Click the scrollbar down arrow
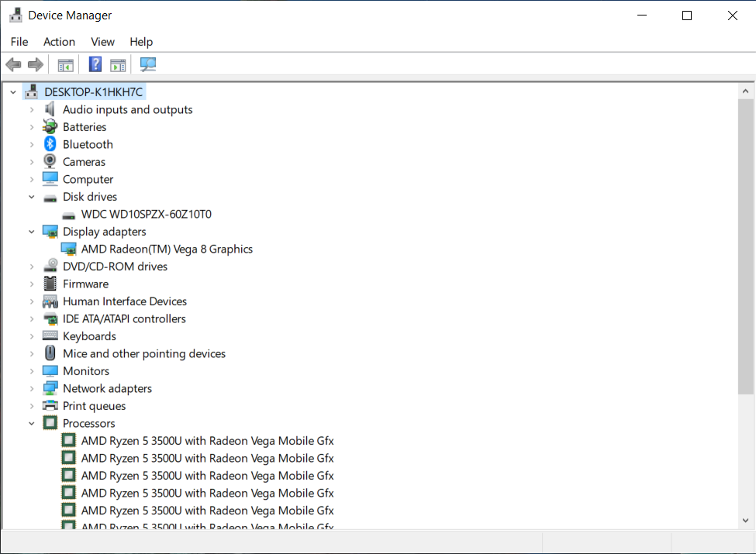Image resolution: width=756 pixels, height=554 pixels. (x=745, y=521)
